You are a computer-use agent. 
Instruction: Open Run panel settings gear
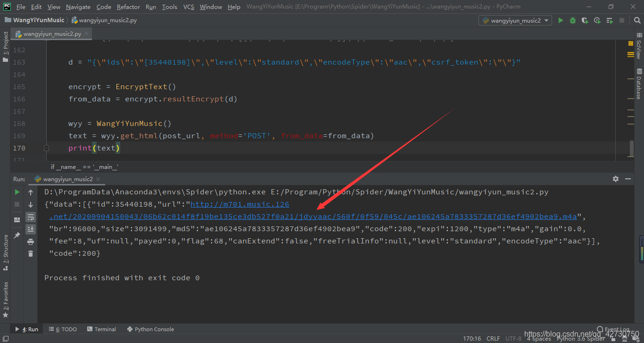615,179
